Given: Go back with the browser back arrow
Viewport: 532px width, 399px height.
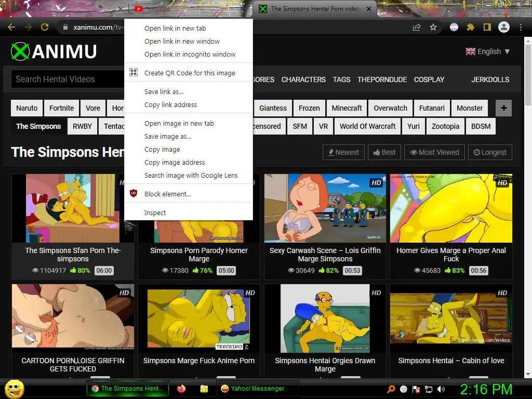Looking at the screenshot, I should 11,27.
